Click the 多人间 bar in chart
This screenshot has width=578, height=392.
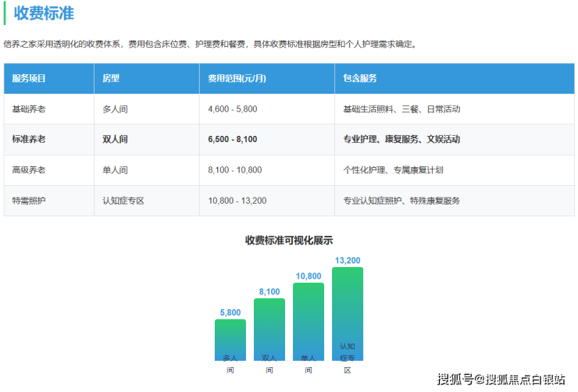point(230,338)
